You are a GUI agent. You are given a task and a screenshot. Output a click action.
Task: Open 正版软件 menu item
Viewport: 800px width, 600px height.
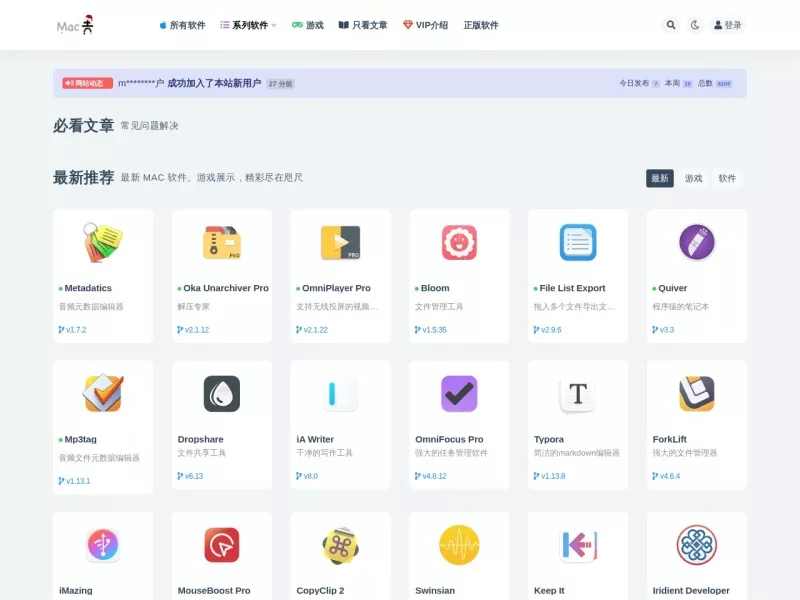(x=481, y=25)
